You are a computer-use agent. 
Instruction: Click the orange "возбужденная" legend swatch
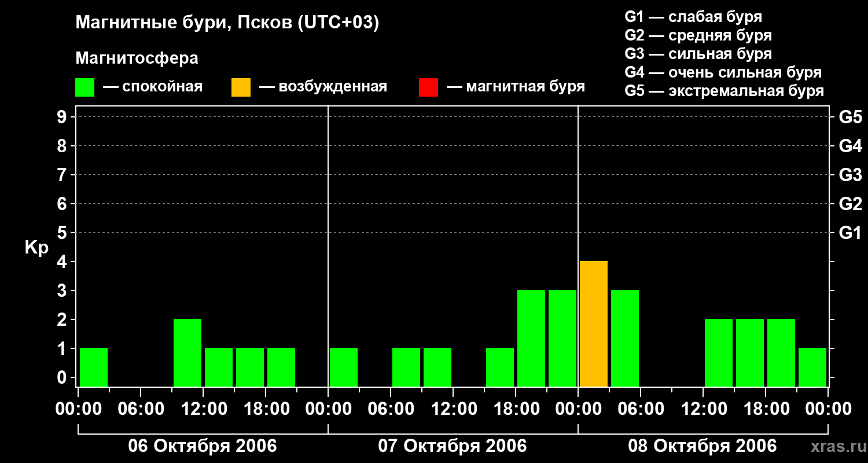(241, 87)
